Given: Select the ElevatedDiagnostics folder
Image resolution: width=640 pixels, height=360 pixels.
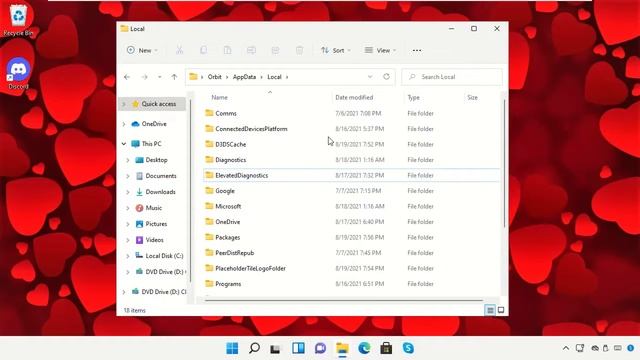Looking at the screenshot, I should (x=351, y=176).
